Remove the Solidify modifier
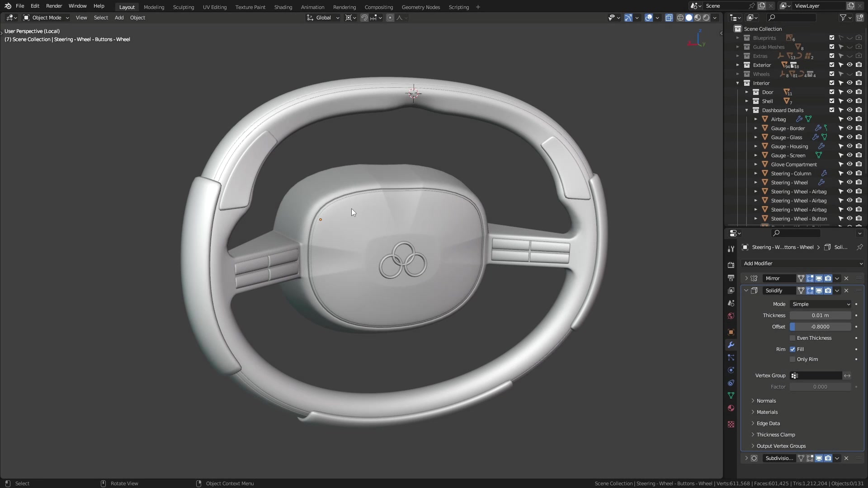 click(x=846, y=291)
